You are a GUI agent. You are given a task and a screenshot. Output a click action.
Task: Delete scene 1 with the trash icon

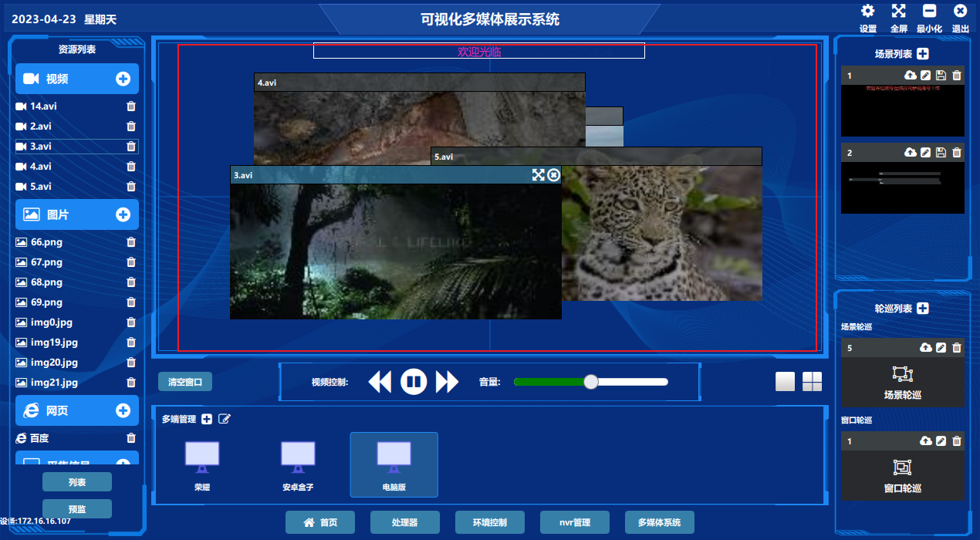click(957, 76)
